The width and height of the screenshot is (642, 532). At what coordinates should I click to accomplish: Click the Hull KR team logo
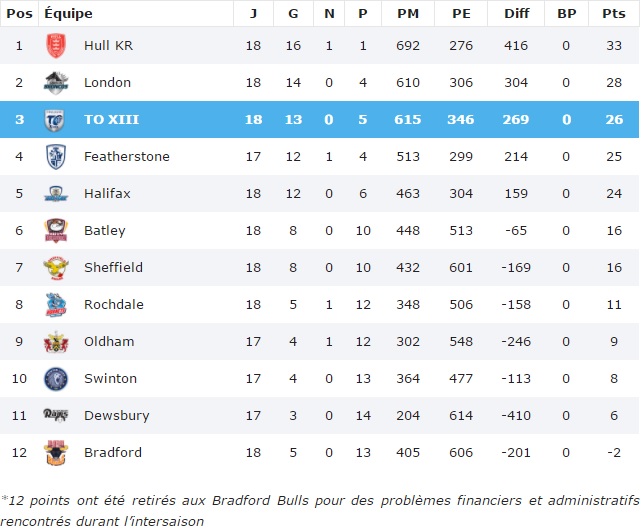coord(56,46)
